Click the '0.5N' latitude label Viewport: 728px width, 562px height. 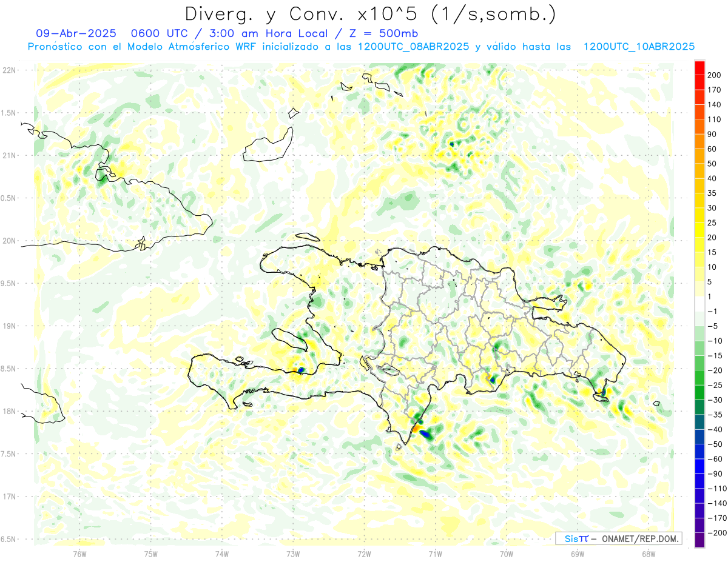point(9,198)
